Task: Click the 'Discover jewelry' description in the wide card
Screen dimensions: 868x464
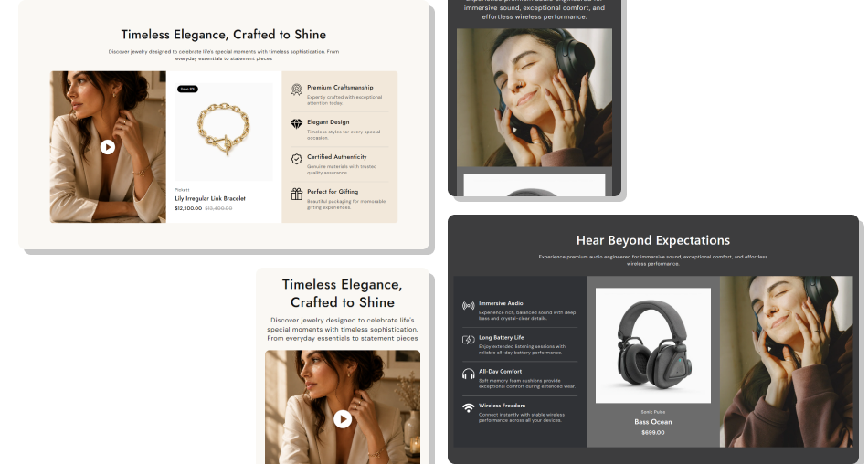Action: pyautogui.click(x=224, y=55)
